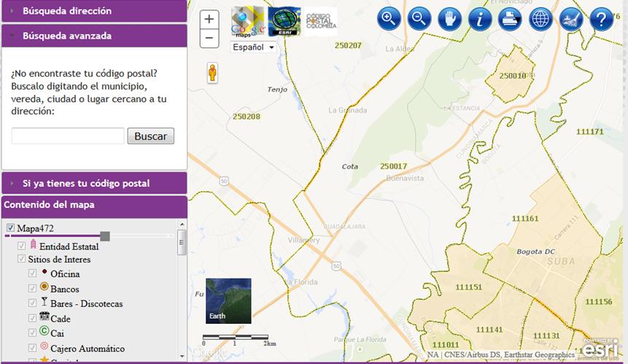Viewport: 628px width, 364px height.
Task: Expand the Búsqueda dirección panel
Action: point(94,11)
